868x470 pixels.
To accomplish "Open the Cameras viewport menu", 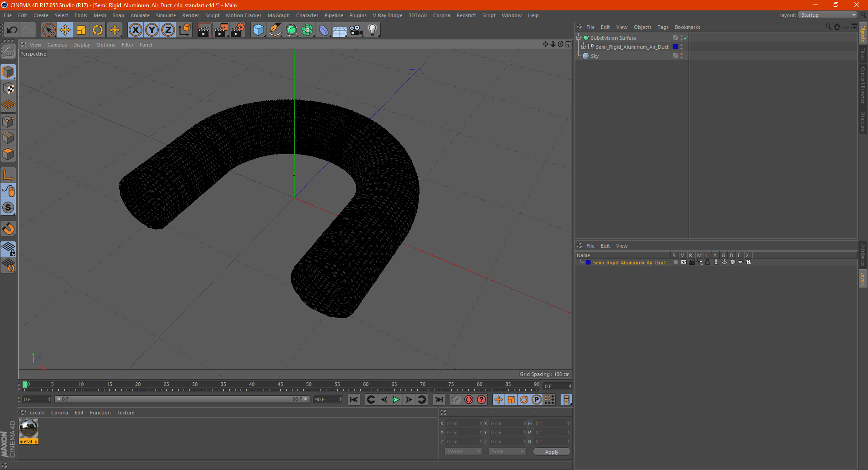I will [x=57, y=45].
